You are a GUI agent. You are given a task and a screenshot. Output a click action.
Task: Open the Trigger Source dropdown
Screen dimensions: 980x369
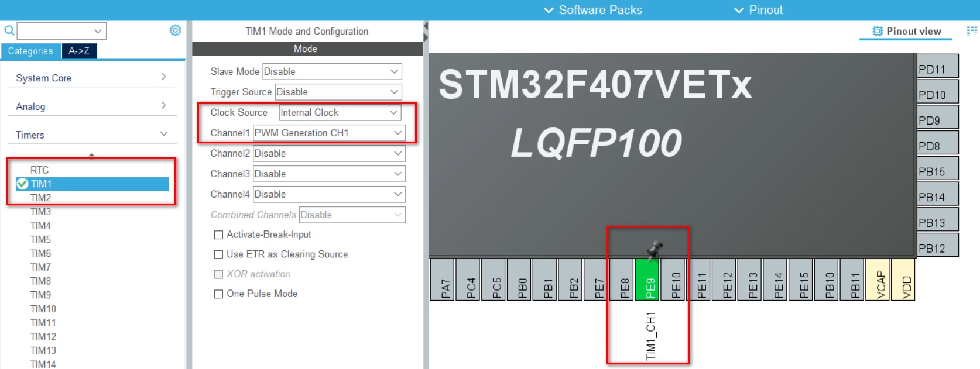click(338, 92)
